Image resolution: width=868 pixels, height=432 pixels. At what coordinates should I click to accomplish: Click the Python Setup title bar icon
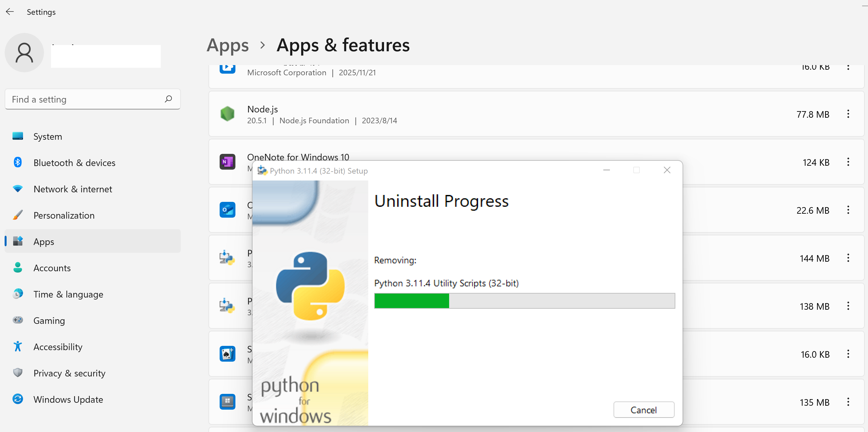tap(262, 171)
